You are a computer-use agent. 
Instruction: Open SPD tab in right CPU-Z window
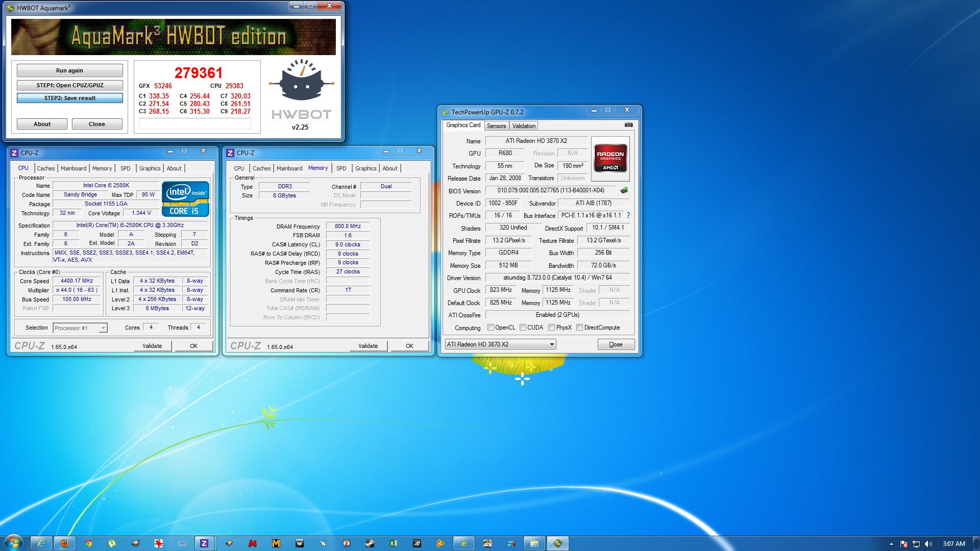[x=341, y=168]
